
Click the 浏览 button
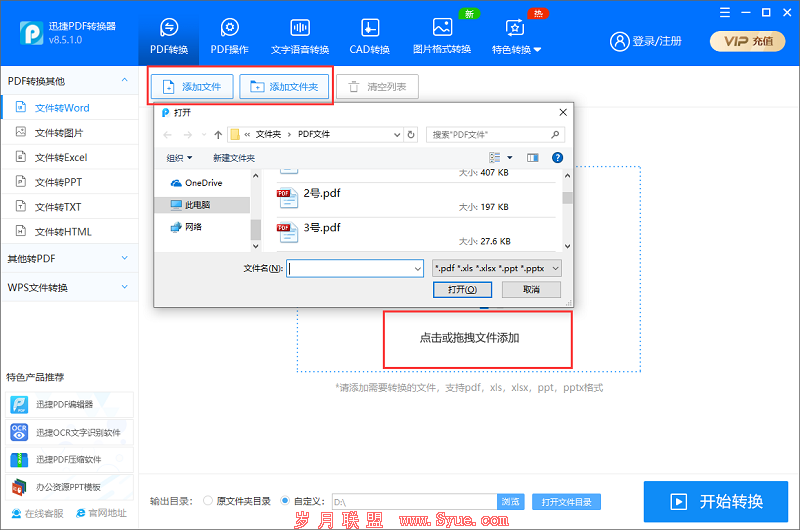point(510,501)
